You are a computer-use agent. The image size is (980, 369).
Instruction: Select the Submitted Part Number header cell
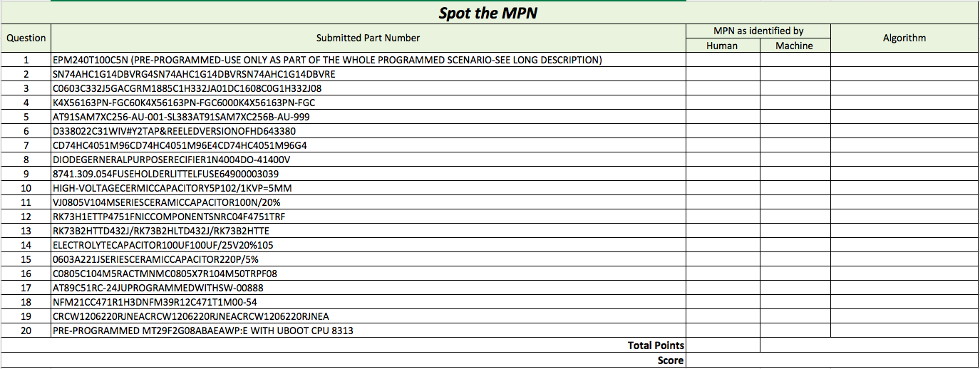(368, 38)
